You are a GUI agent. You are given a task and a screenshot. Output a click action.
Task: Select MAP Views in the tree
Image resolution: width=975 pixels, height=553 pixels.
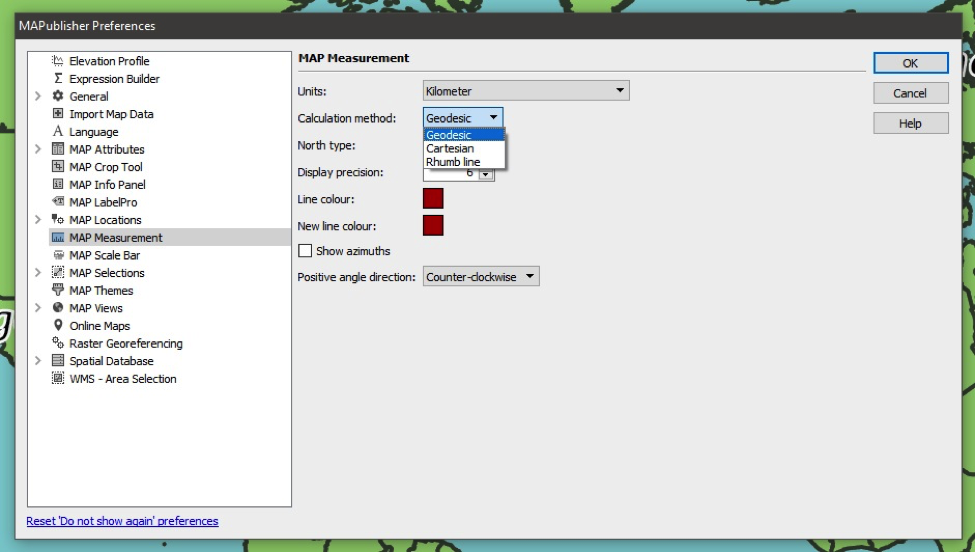pyautogui.click(x=96, y=308)
